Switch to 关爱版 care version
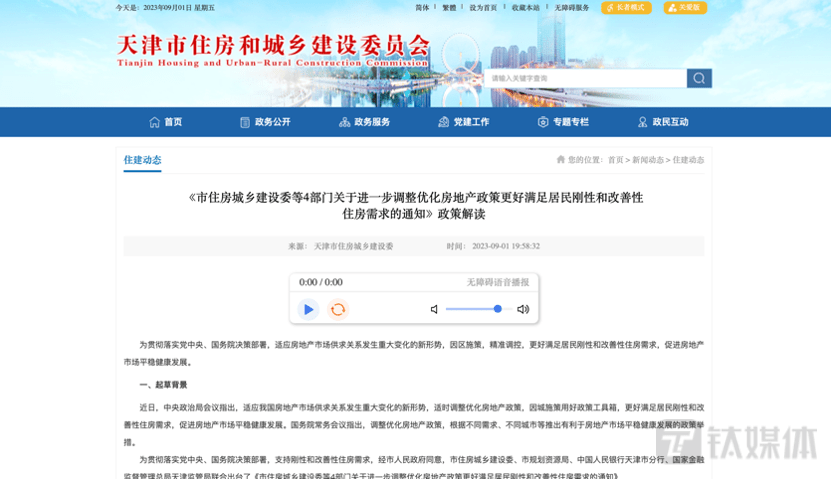The height and width of the screenshot is (480, 832). [685, 8]
